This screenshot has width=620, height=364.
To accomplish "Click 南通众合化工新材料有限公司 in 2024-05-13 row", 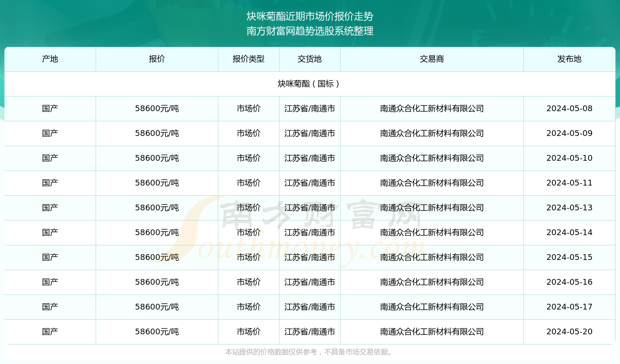I will pyautogui.click(x=432, y=208).
